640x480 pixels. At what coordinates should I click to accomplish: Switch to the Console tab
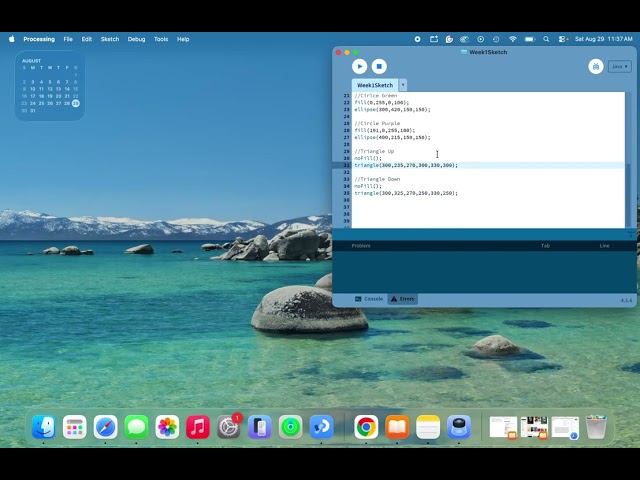[x=369, y=299]
